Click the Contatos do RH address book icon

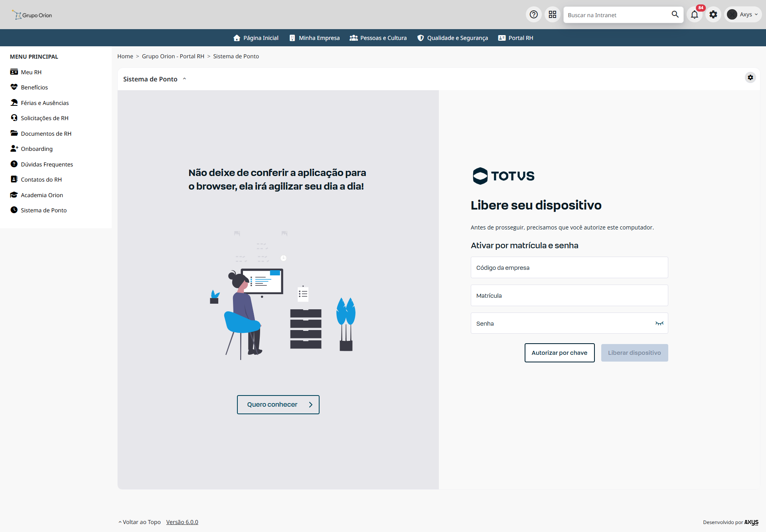(14, 179)
